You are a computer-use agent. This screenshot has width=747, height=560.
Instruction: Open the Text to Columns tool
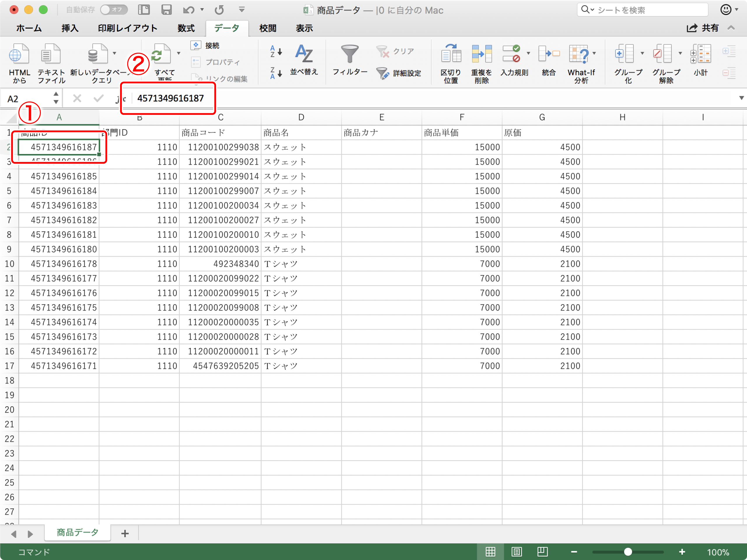coord(451,54)
